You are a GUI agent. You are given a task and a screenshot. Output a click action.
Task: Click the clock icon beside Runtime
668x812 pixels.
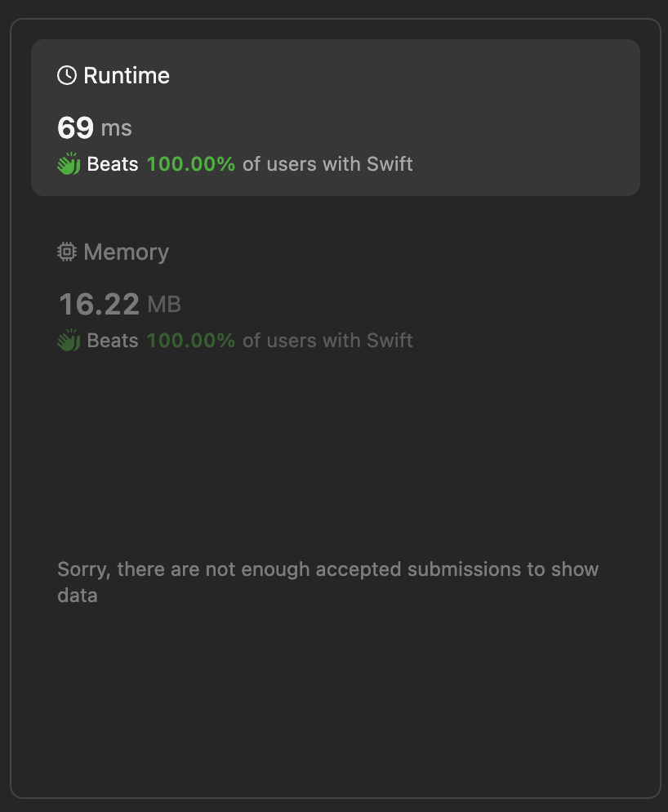click(67, 74)
